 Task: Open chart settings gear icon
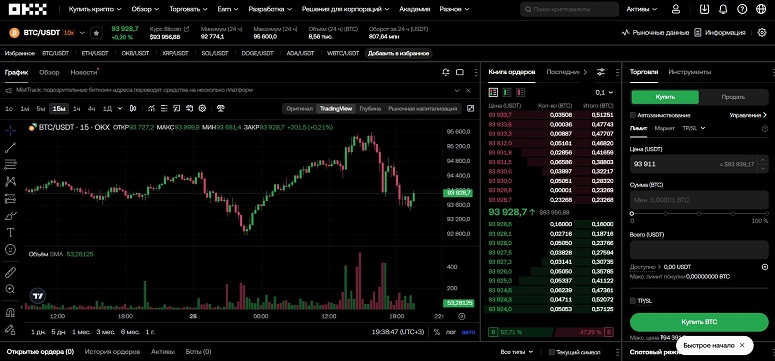[202, 108]
